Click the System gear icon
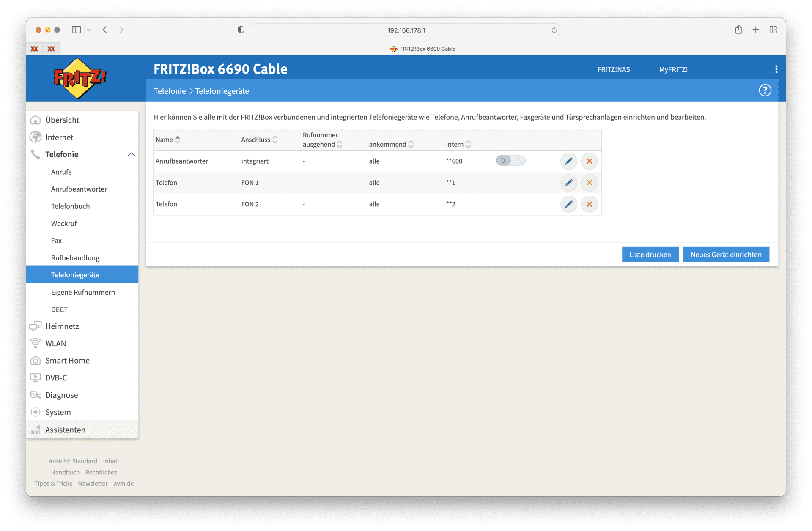This screenshot has width=812, height=531. [x=36, y=412]
